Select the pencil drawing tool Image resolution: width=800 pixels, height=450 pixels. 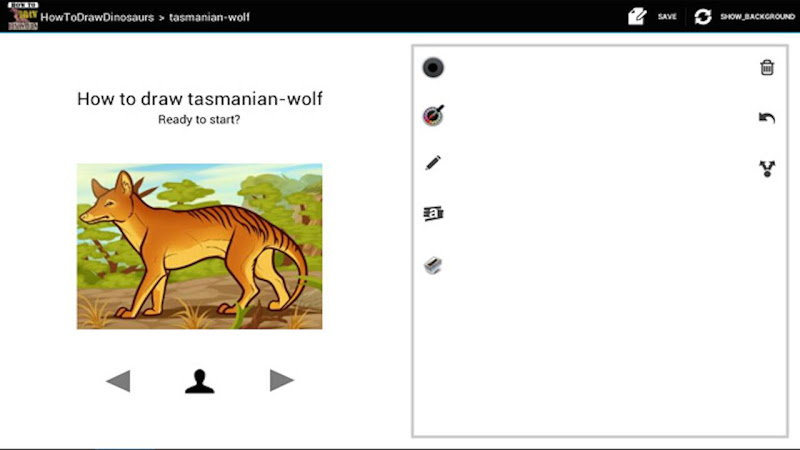point(433,163)
